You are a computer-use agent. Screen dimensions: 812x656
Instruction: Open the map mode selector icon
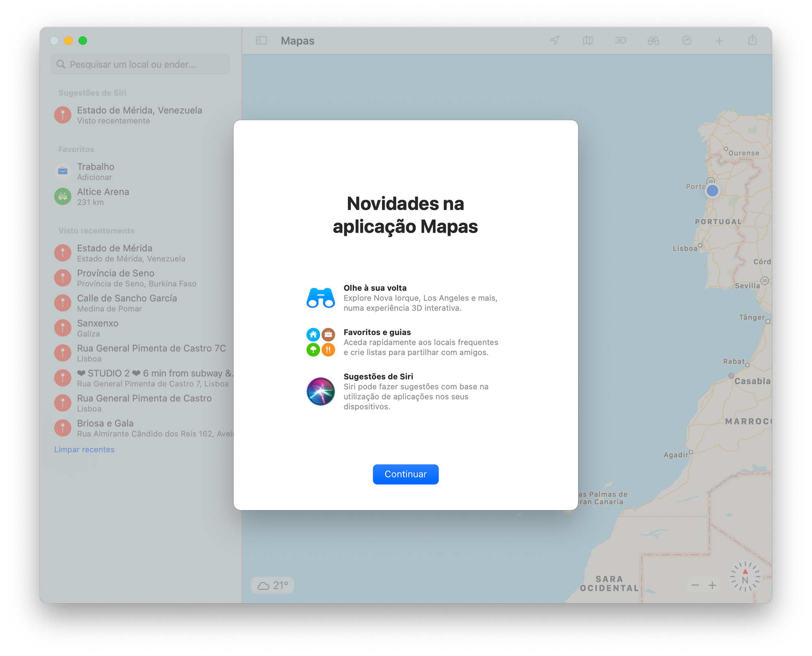click(587, 41)
